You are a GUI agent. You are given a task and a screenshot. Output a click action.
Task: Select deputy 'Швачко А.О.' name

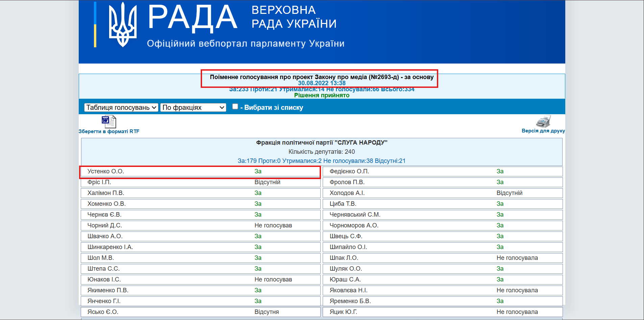point(105,236)
